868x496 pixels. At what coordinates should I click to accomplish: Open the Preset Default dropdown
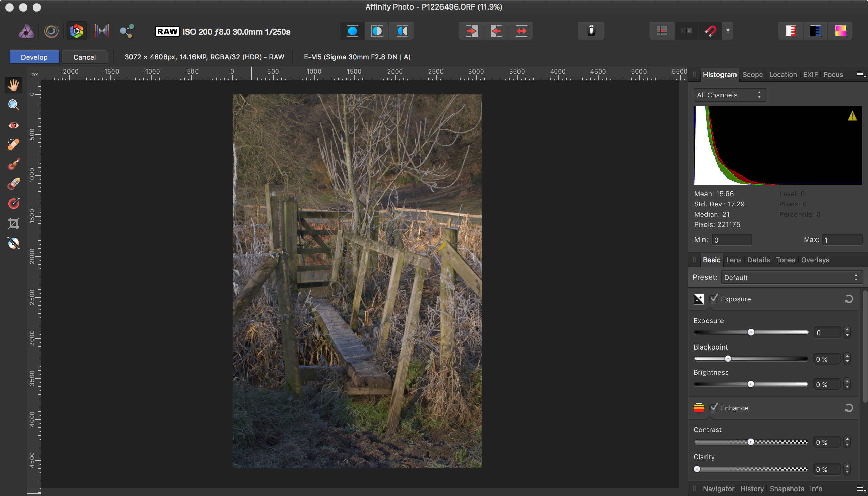(x=791, y=278)
